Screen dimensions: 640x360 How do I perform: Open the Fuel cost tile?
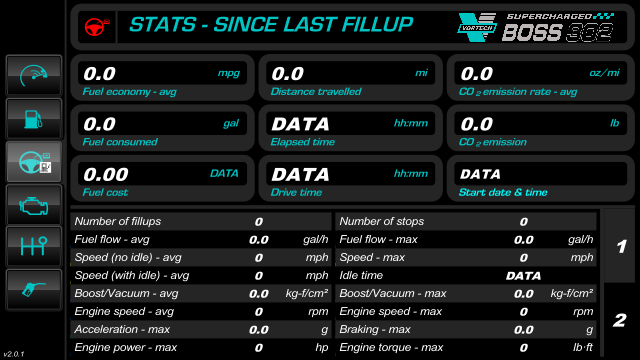click(162, 178)
